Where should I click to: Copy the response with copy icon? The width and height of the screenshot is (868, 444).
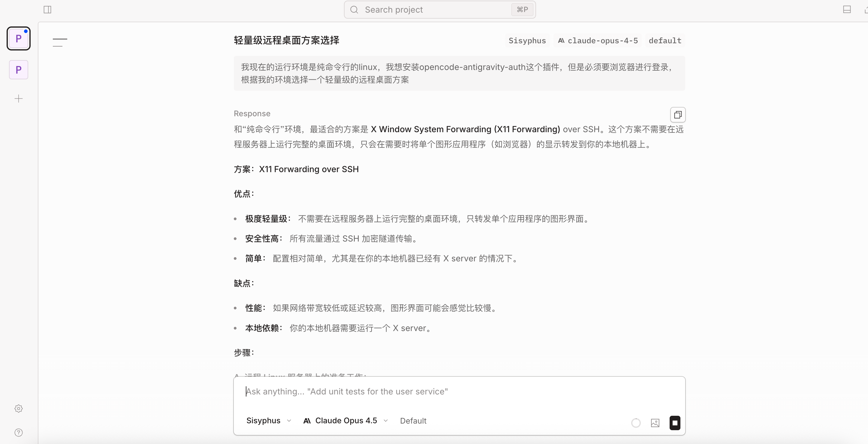click(x=678, y=115)
